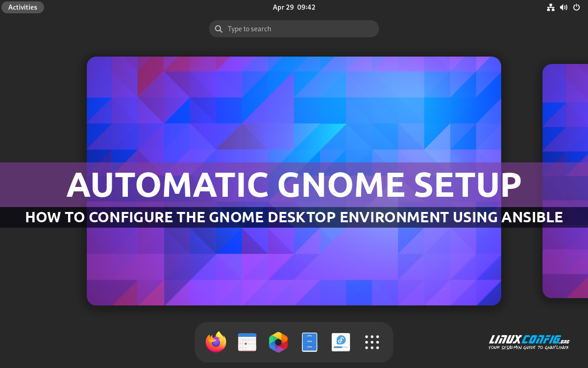
Task: Focus the Type to search field
Action: pyautogui.click(x=294, y=29)
